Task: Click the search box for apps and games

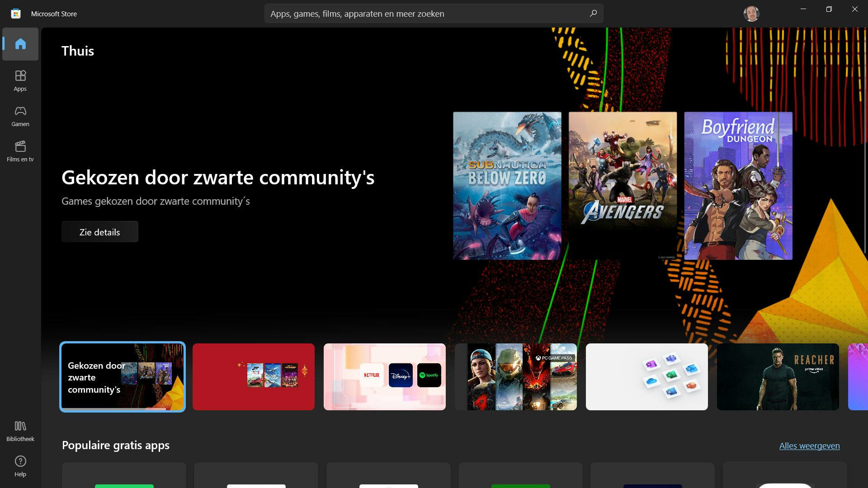Action: 425,14
